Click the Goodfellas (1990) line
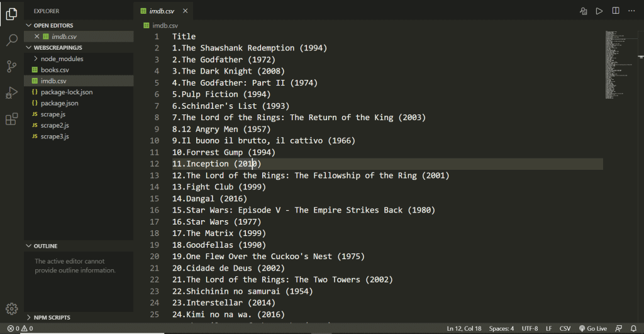This screenshot has height=334, width=644. coord(219,245)
